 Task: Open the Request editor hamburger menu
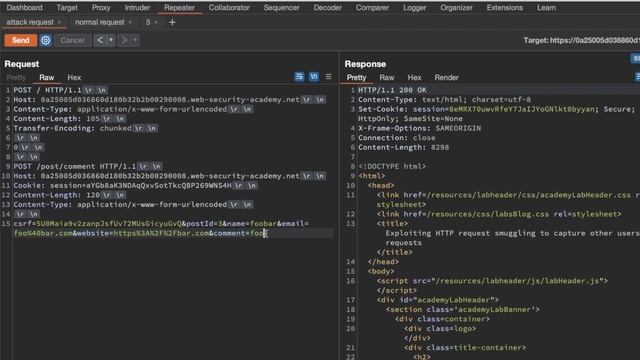point(328,77)
